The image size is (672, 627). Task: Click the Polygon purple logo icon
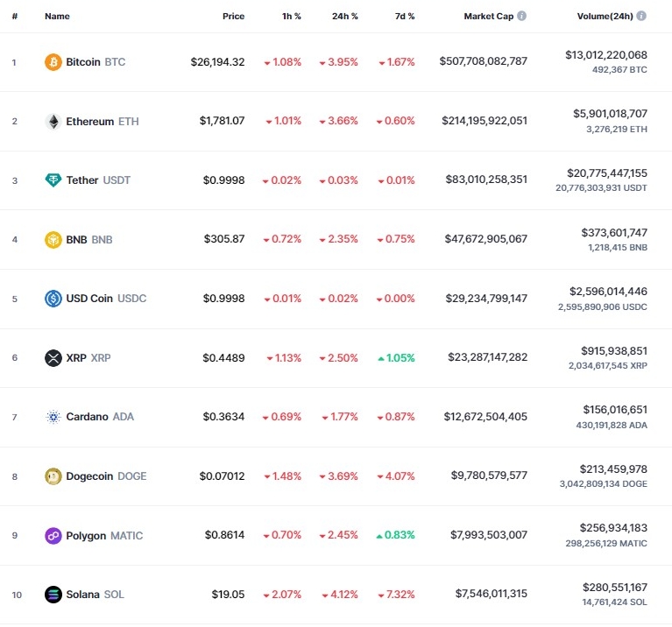(53, 536)
